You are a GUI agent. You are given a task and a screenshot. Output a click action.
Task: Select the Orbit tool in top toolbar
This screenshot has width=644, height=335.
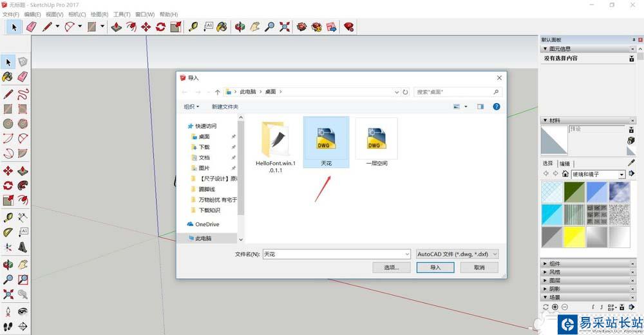tap(240, 27)
